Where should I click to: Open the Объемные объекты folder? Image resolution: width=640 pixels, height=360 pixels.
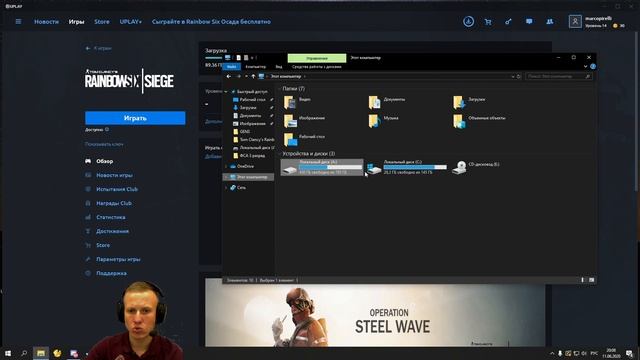[x=479, y=120]
